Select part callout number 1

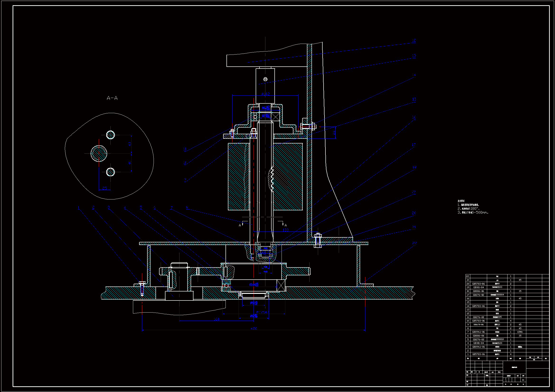[x=78, y=208]
